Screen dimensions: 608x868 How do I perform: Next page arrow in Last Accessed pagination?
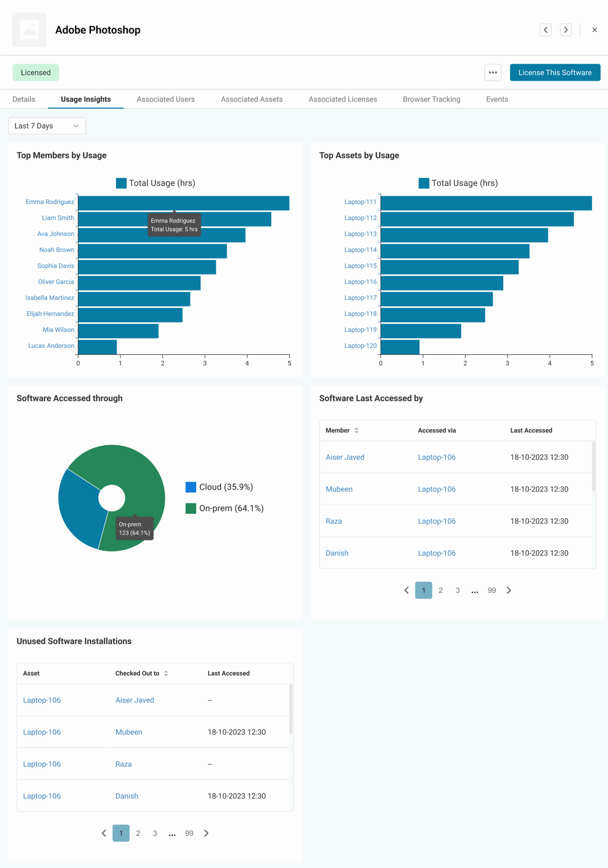pyautogui.click(x=509, y=591)
